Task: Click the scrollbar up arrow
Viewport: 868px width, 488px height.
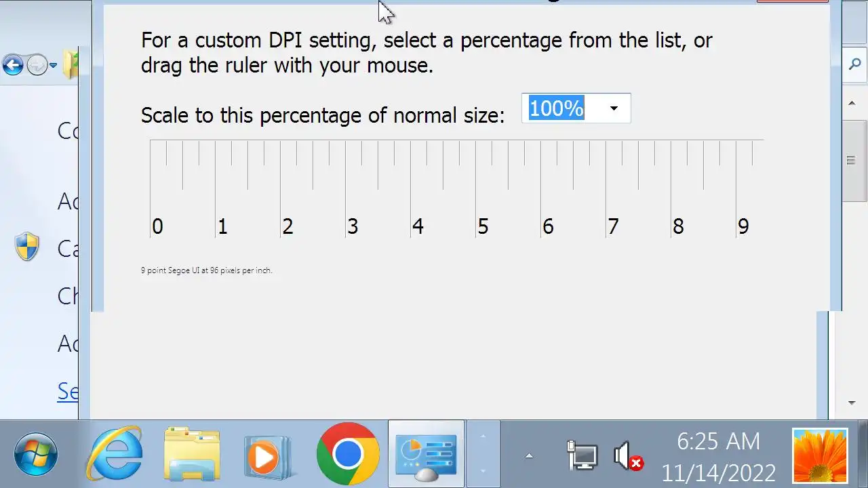Action: point(852,103)
